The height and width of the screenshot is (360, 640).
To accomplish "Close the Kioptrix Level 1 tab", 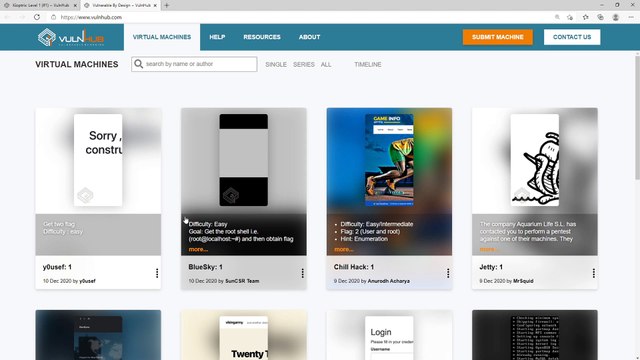I will (x=75, y=5).
